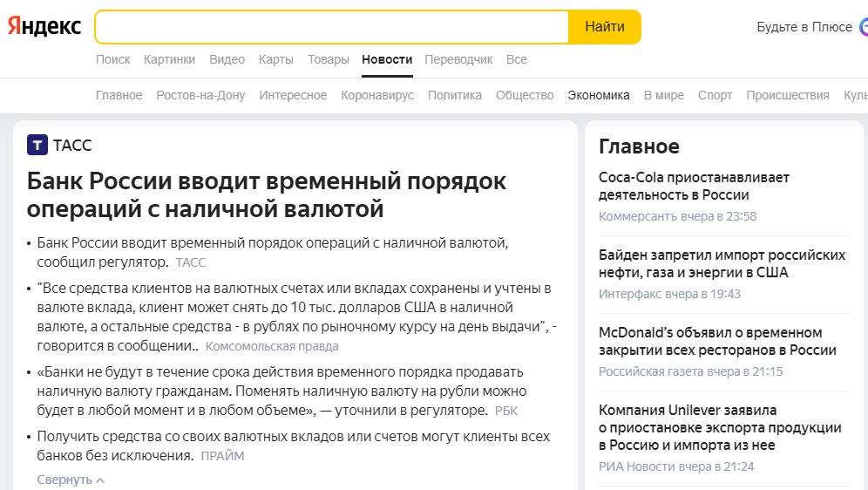Show all services via Все

click(x=517, y=59)
